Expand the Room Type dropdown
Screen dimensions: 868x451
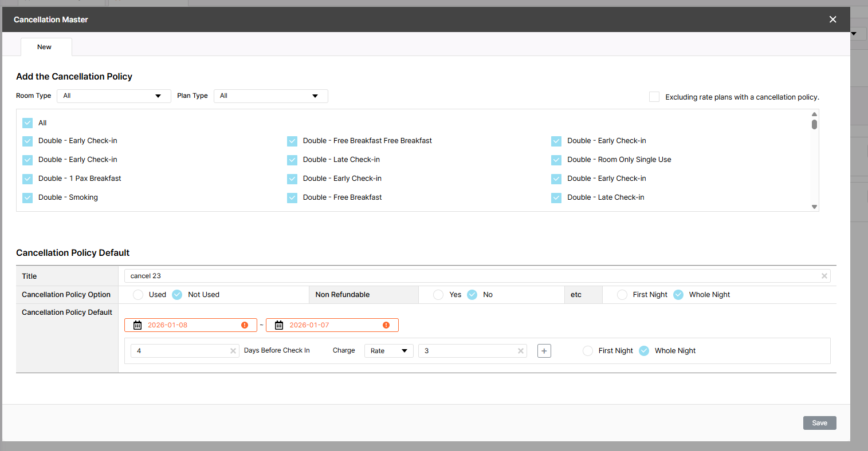tap(113, 96)
